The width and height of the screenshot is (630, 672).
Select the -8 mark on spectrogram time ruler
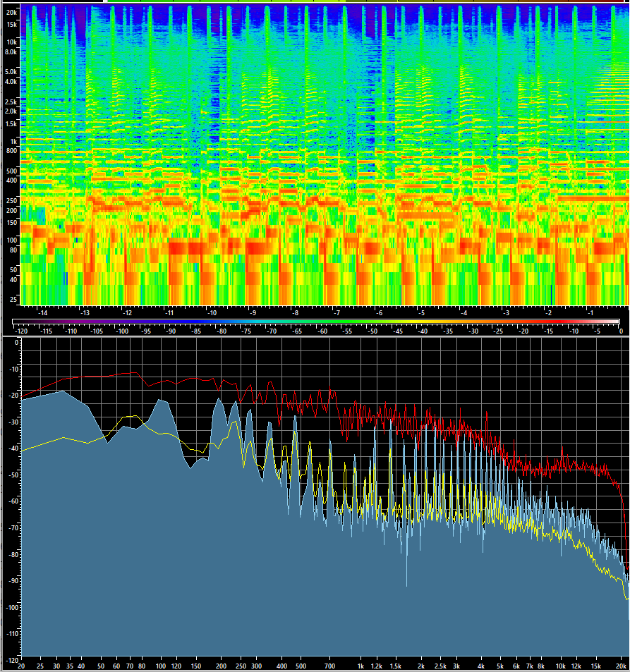point(295,313)
